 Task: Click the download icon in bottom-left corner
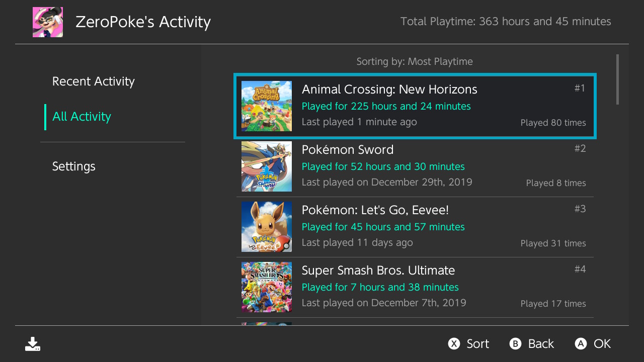pyautogui.click(x=33, y=344)
